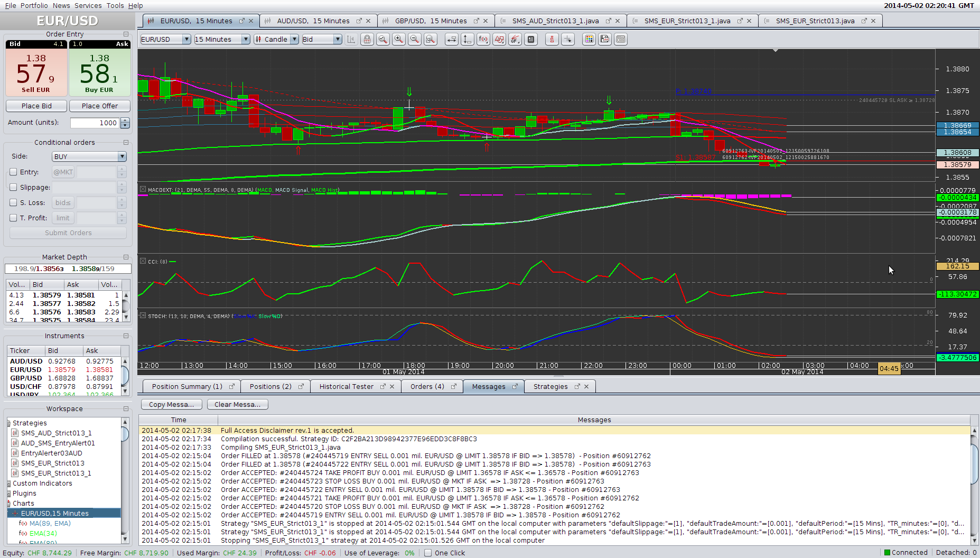
Task: Open the chart color theme grid icon
Action: (589, 39)
